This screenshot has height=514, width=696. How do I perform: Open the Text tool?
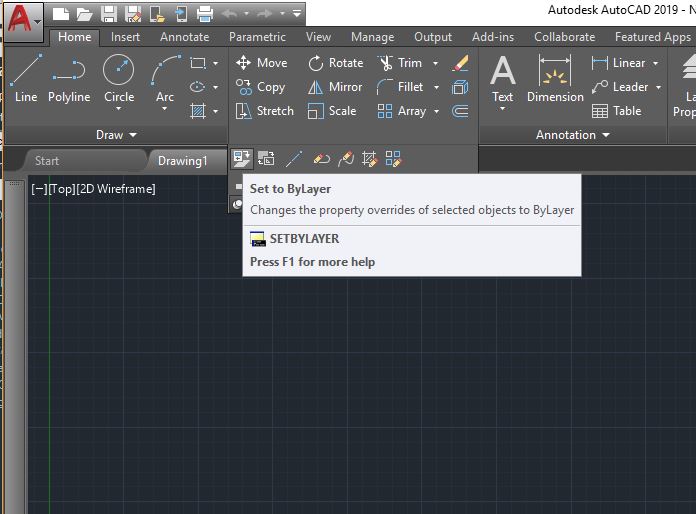coord(502,78)
